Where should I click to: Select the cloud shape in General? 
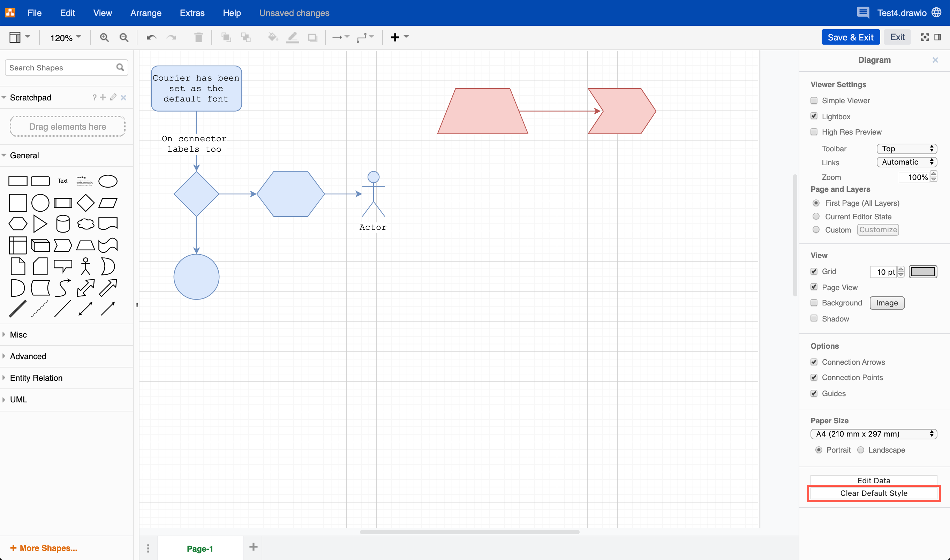[x=86, y=224]
